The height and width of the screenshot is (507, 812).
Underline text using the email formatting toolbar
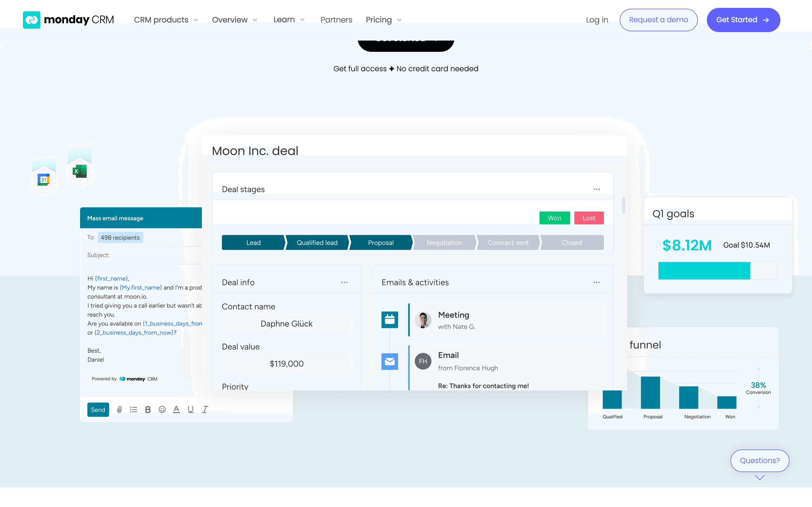(191, 410)
